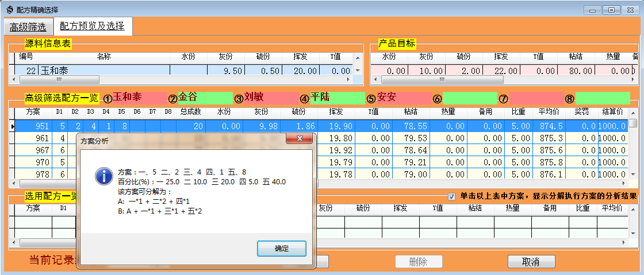Click 比重 header in 选用配方一览

pyautogui.click(x=583, y=208)
